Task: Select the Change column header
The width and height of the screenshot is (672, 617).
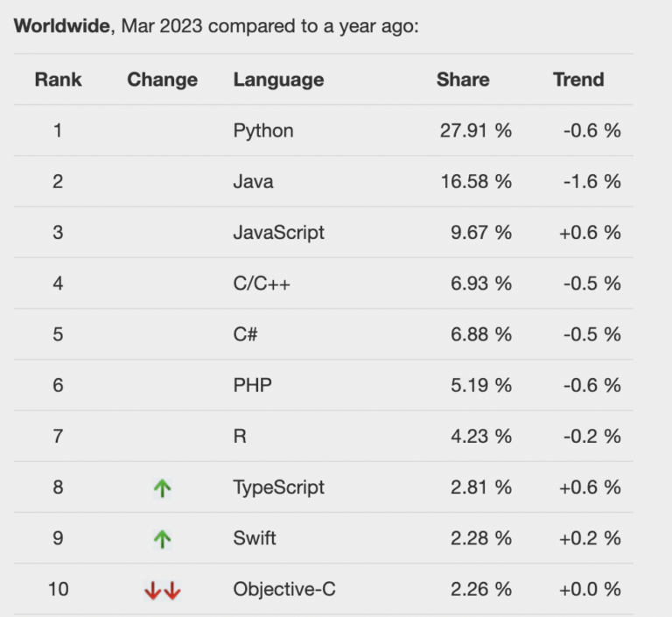Action: pyautogui.click(x=163, y=80)
